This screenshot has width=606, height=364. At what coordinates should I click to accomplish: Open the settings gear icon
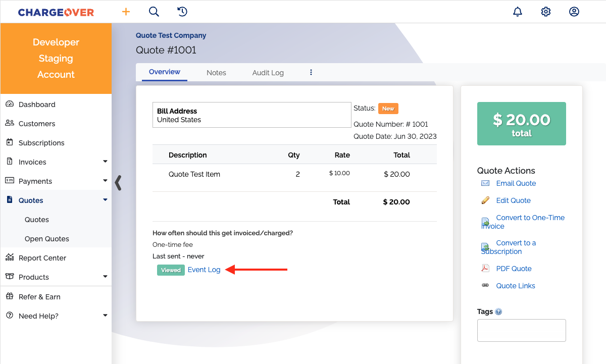click(546, 12)
